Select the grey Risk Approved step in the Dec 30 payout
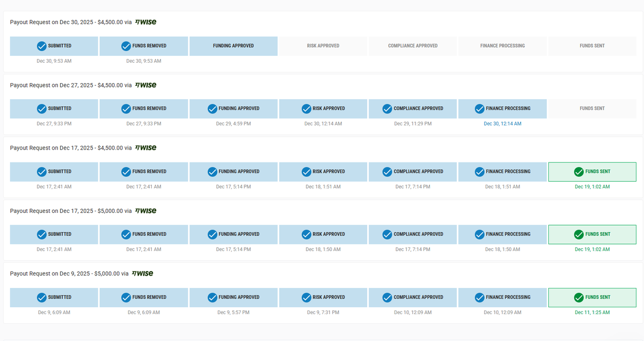 (x=323, y=46)
